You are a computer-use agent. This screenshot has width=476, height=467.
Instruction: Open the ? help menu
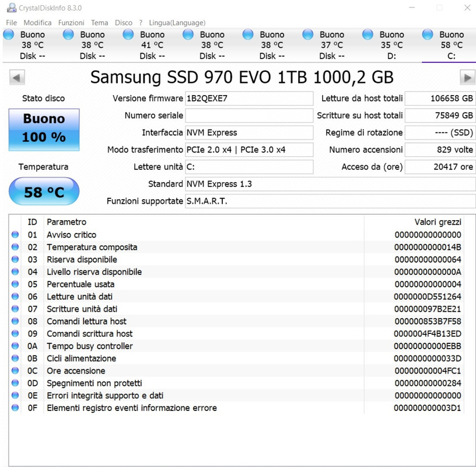(141, 23)
